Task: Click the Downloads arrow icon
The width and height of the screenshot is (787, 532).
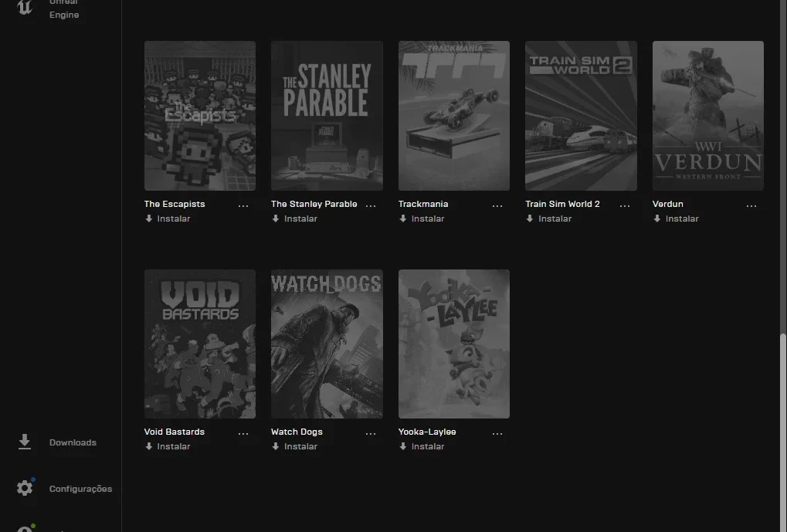Action: 24,442
